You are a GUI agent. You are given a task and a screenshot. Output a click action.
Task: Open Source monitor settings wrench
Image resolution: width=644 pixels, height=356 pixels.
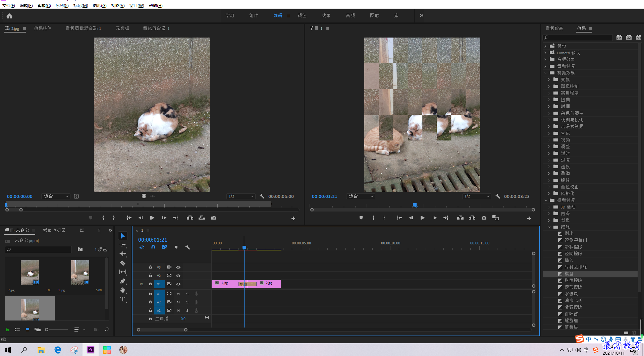pos(262,196)
